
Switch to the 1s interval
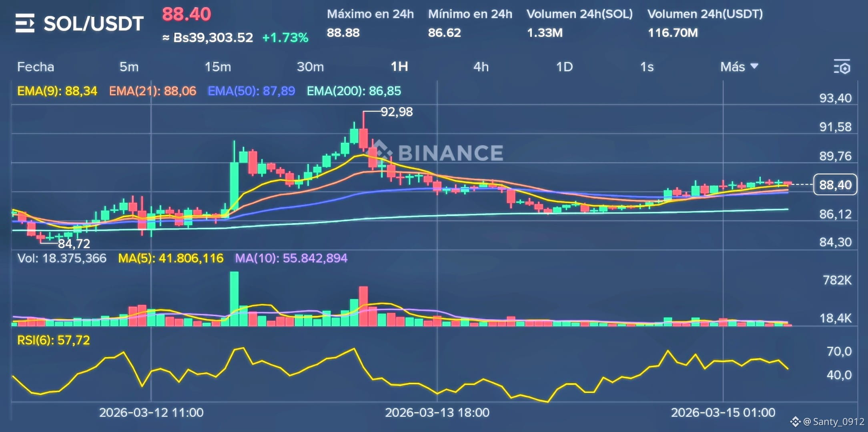647,67
